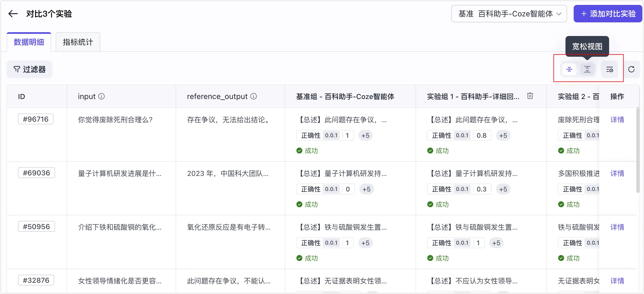Image resolution: width=644 pixels, height=294 pixels.
Task: Click 基准组 output 【总述】此问题存在争议
Action: tap(341, 119)
